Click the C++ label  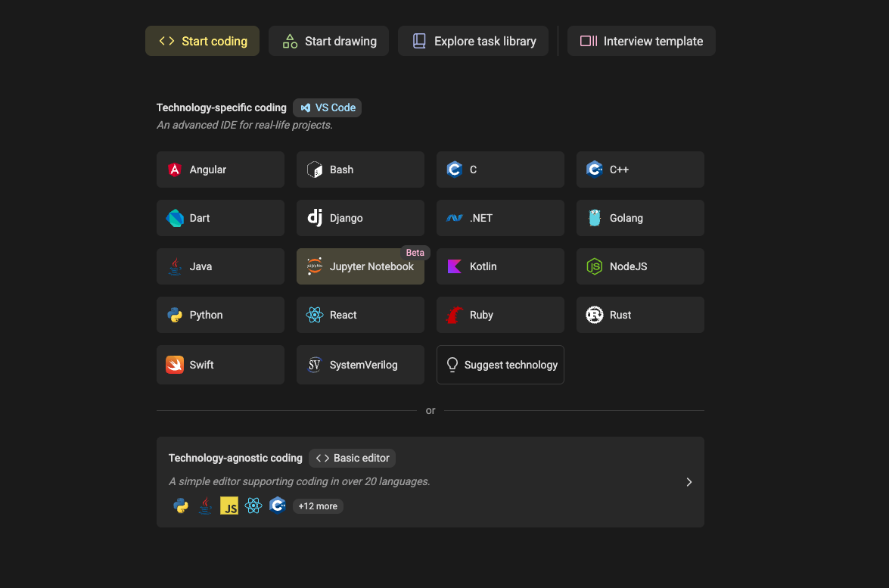tap(619, 170)
